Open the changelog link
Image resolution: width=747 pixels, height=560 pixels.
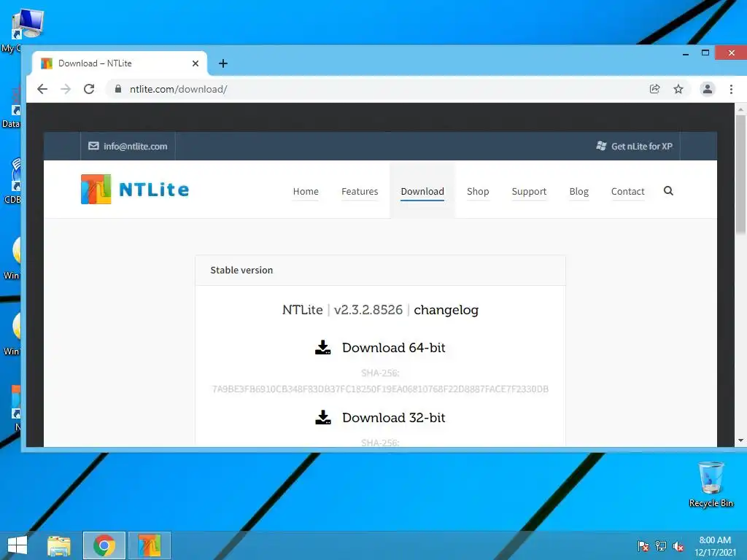pos(446,310)
